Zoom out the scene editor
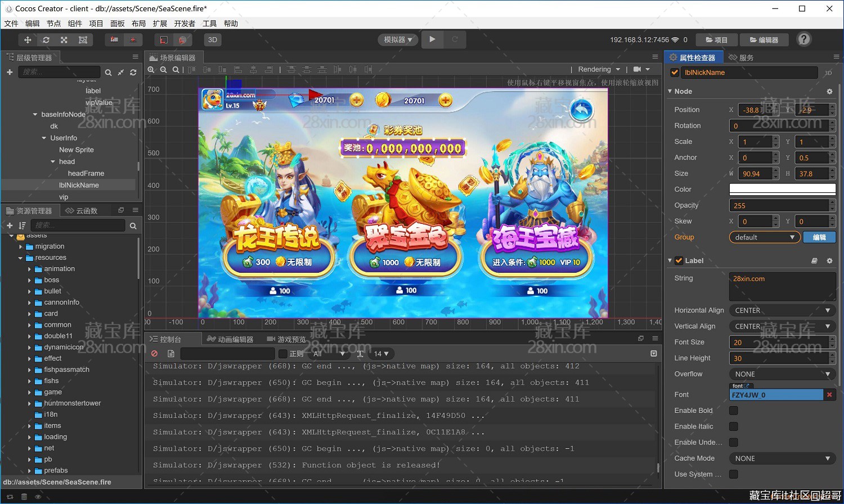Image resolution: width=844 pixels, height=504 pixels. 163,70
